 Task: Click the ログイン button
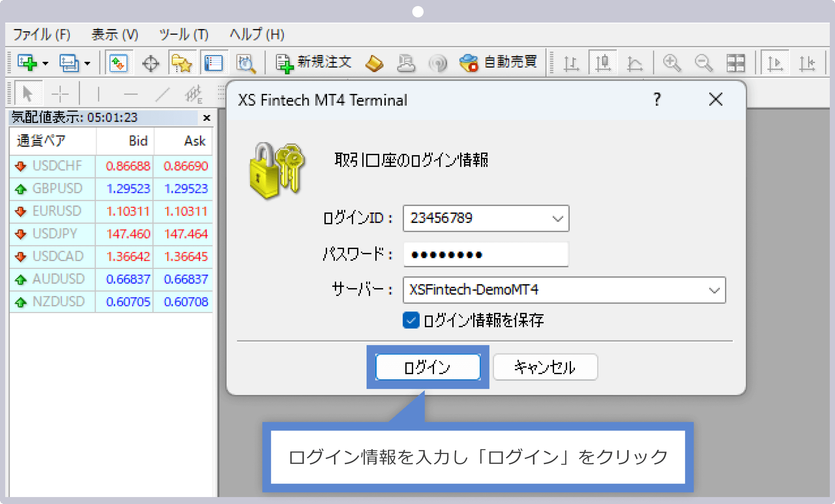point(428,367)
